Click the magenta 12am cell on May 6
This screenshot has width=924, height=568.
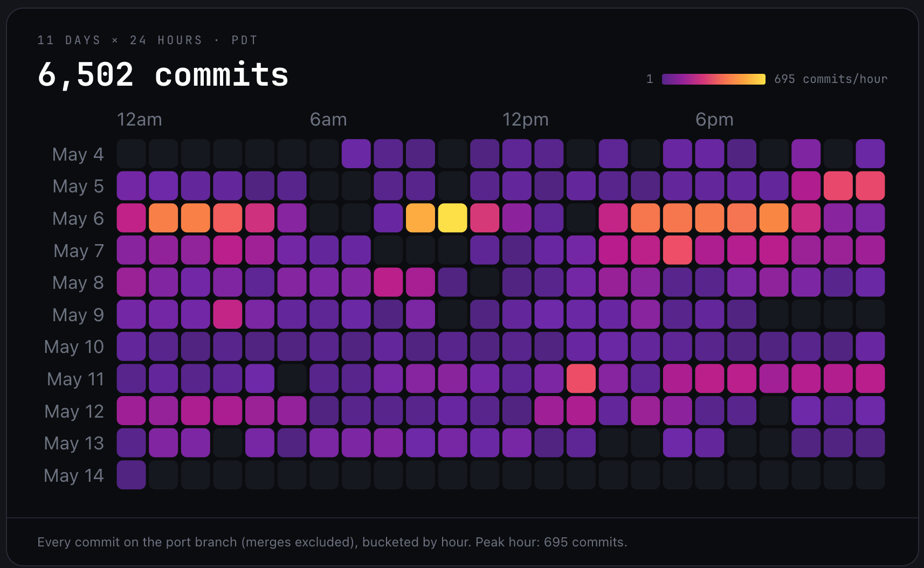coord(132,218)
